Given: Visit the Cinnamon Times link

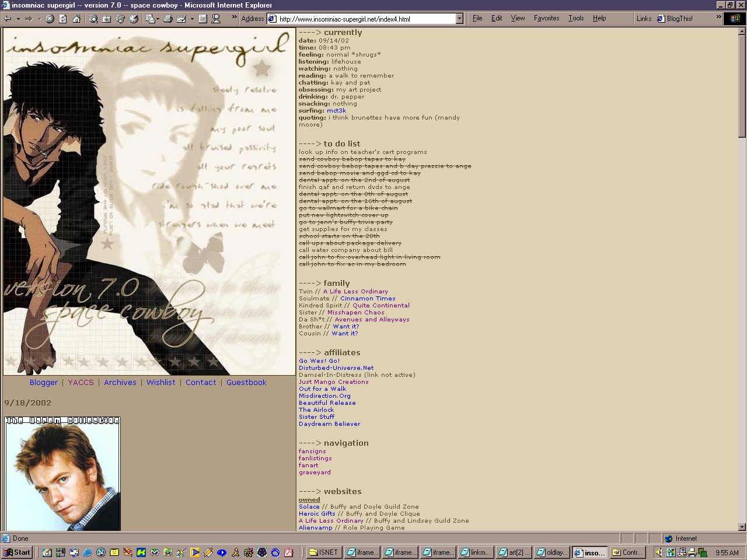Looking at the screenshot, I should [368, 299].
